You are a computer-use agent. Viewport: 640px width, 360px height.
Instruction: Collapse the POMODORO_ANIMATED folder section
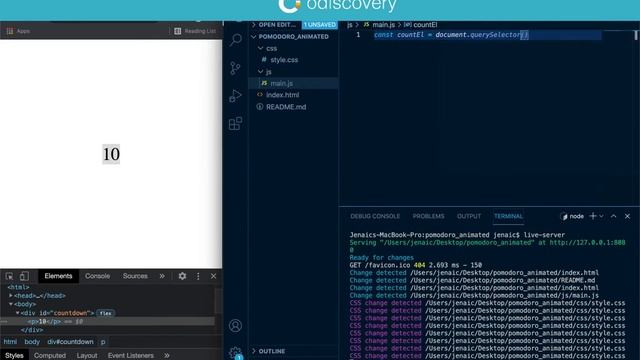293,37
